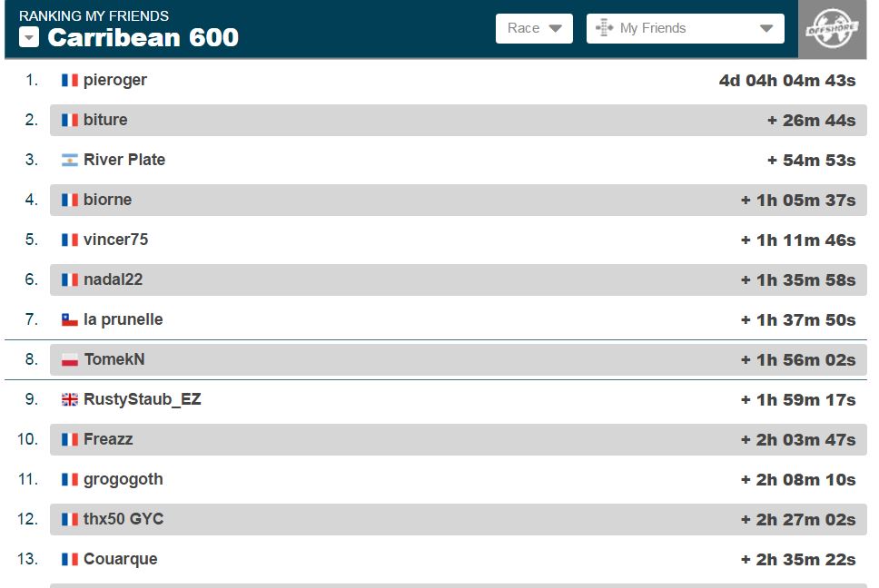Screen dimensions: 879x588
Task: Click the gap + 2h 35m 22s
Action: tap(798, 560)
